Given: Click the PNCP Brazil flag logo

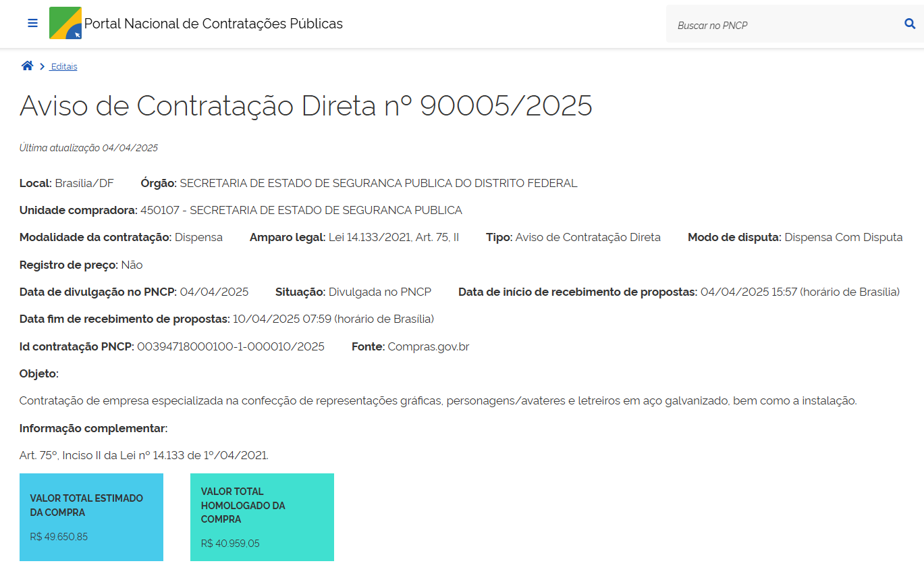Looking at the screenshot, I should tap(65, 24).
